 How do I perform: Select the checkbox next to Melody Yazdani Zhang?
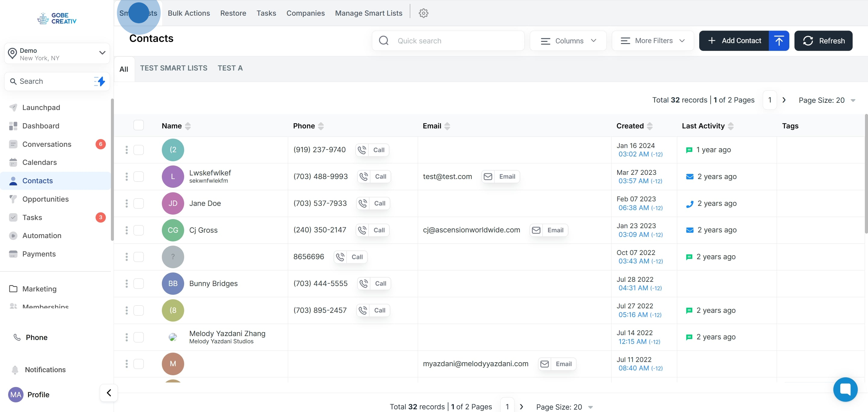[139, 337]
